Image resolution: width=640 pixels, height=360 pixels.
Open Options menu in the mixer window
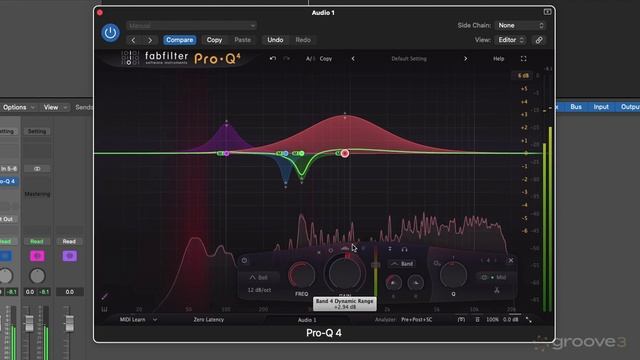(18, 107)
